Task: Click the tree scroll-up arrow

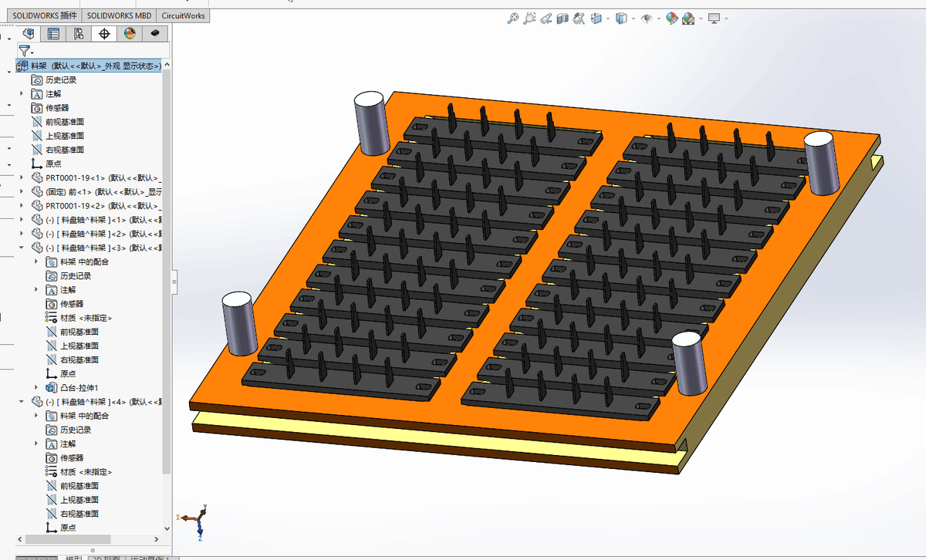Action: (167, 65)
